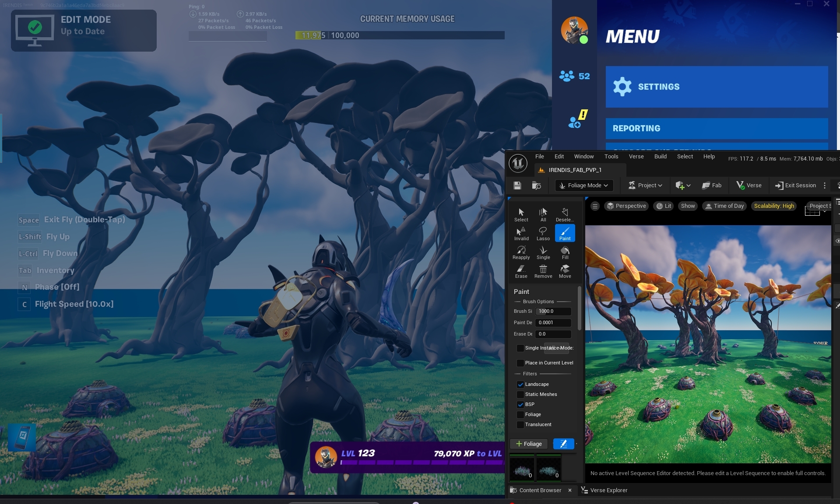Click the Exit Session button
The width and height of the screenshot is (840, 504).
(795, 185)
